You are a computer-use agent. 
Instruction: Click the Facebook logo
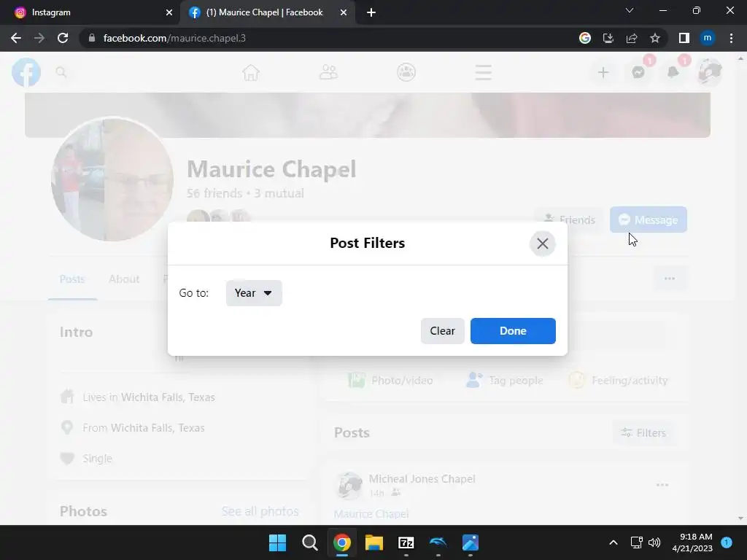coord(26,72)
